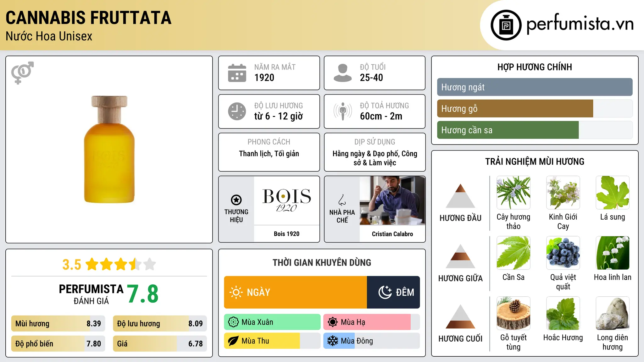Open the Cây hương thảo note image
The image size is (644, 362).
(x=514, y=193)
